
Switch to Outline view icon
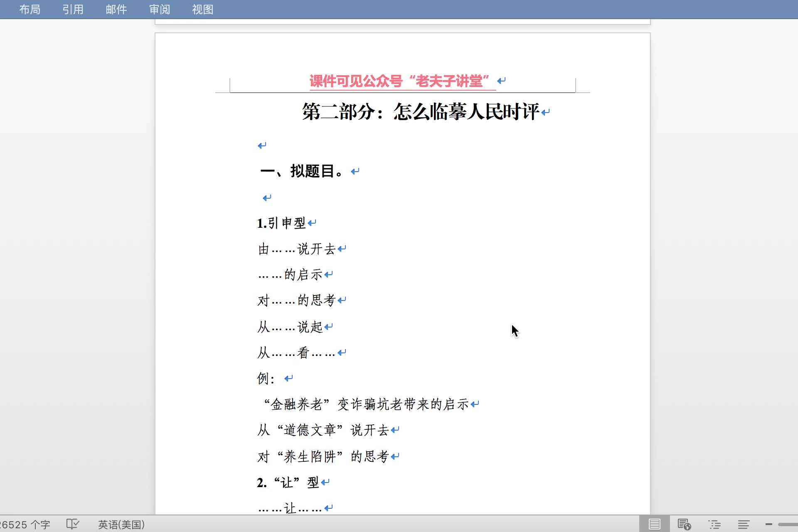tap(714, 524)
